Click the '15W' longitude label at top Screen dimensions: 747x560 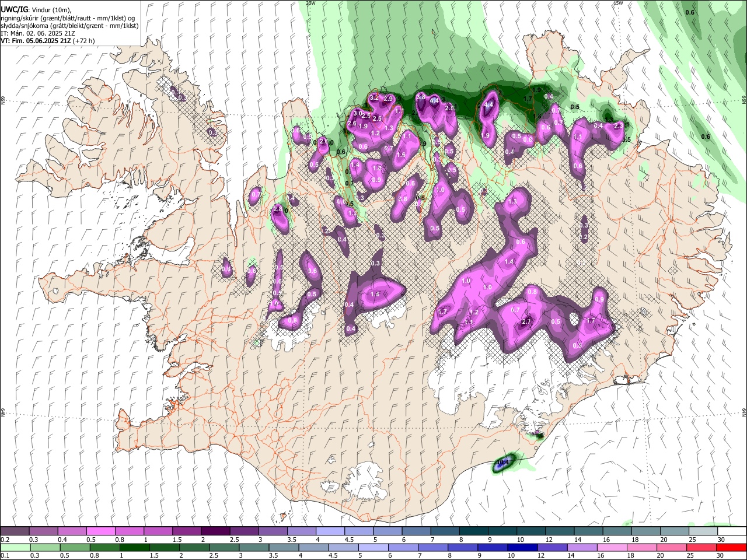coord(618,3)
